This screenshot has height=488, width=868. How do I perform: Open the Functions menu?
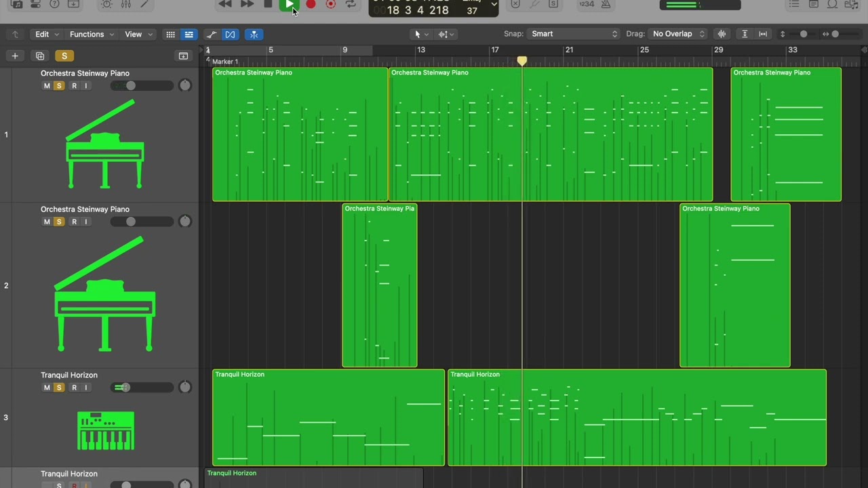(x=92, y=34)
